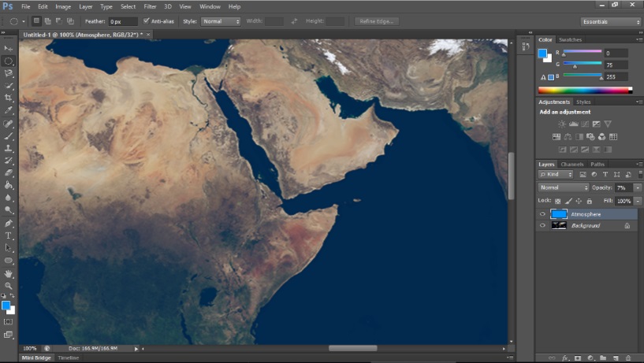This screenshot has width=644, height=363.
Task: Click the Refine Edge button
Action: coord(377,21)
